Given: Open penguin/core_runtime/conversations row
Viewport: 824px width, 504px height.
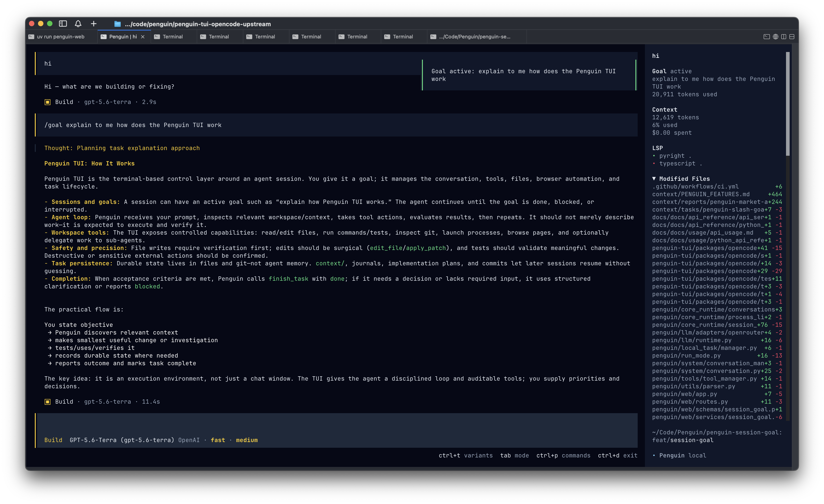Looking at the screenshot, I should click(x=717, y=309).
